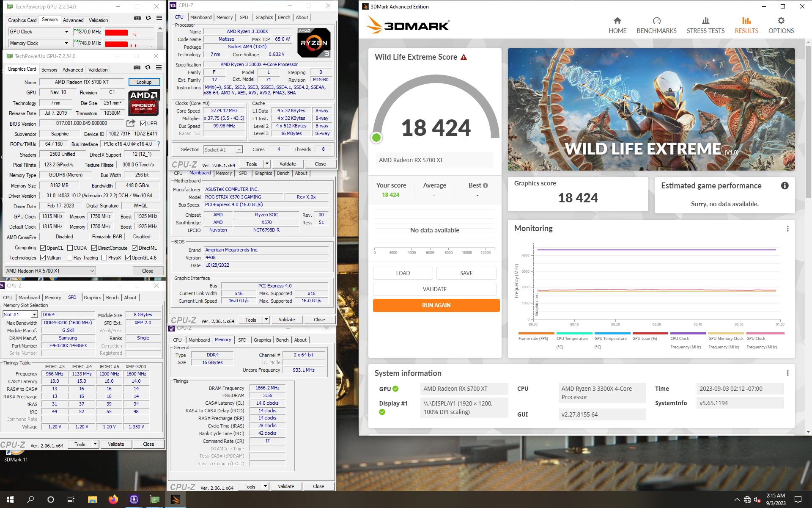812x508 pixels.
Task: Open Tools dropdown arrow in CPU-Z CPU window
Action: [267, 164]
